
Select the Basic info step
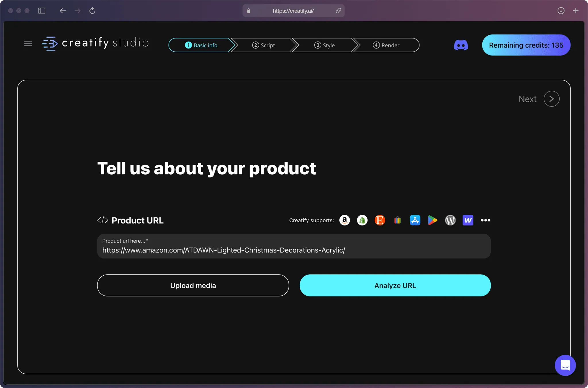click(201, 45)
